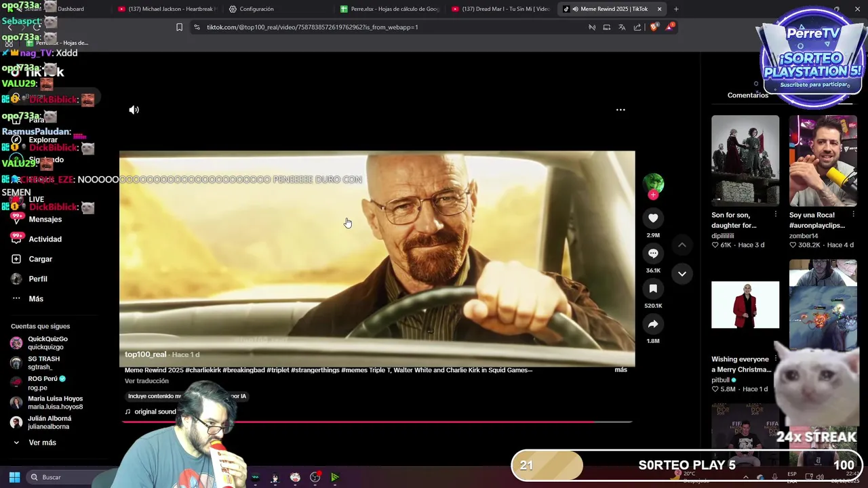Open SG TRASH followed account
Screen dimensions: 868x488
tap(43, 363)
